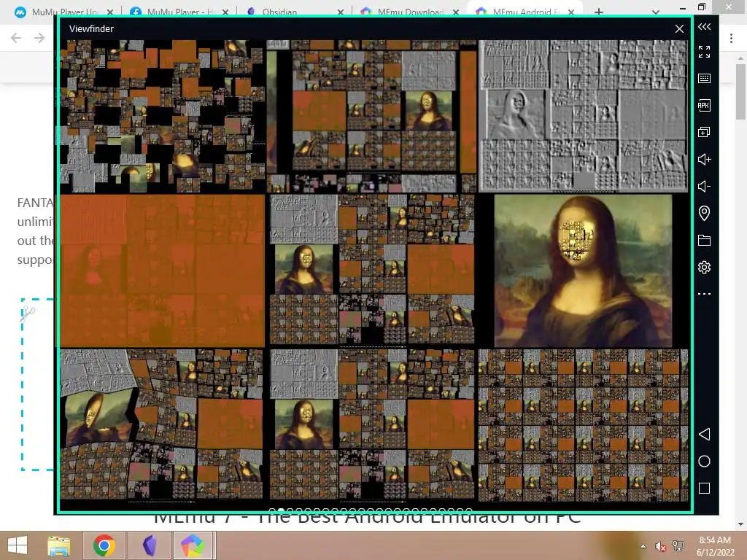Open the GPS location tool
The height and width of the screenshot is (560, 747).
704,213
